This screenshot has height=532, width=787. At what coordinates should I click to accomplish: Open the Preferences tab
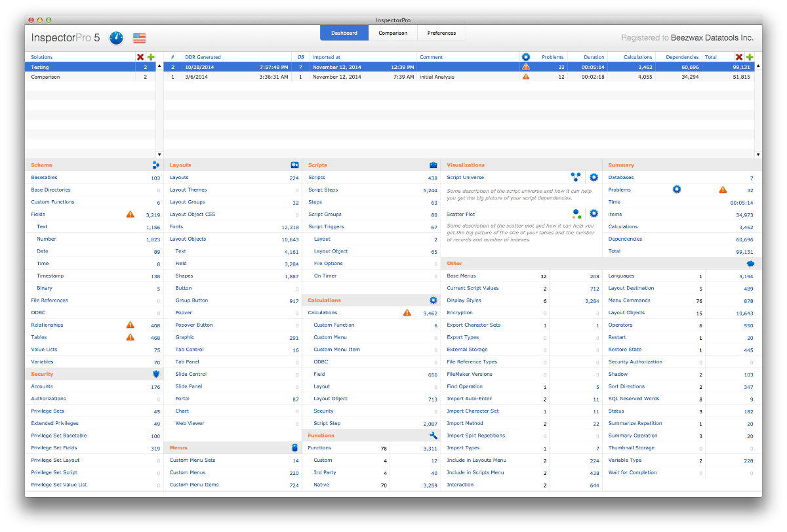(x=441, y=32)
